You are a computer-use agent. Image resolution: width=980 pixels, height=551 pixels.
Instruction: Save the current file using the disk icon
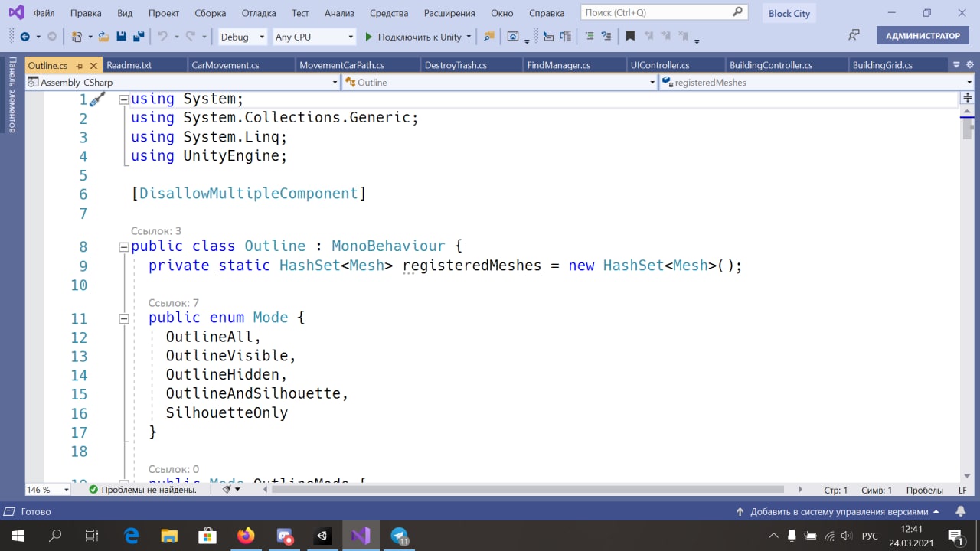(121, 37)
